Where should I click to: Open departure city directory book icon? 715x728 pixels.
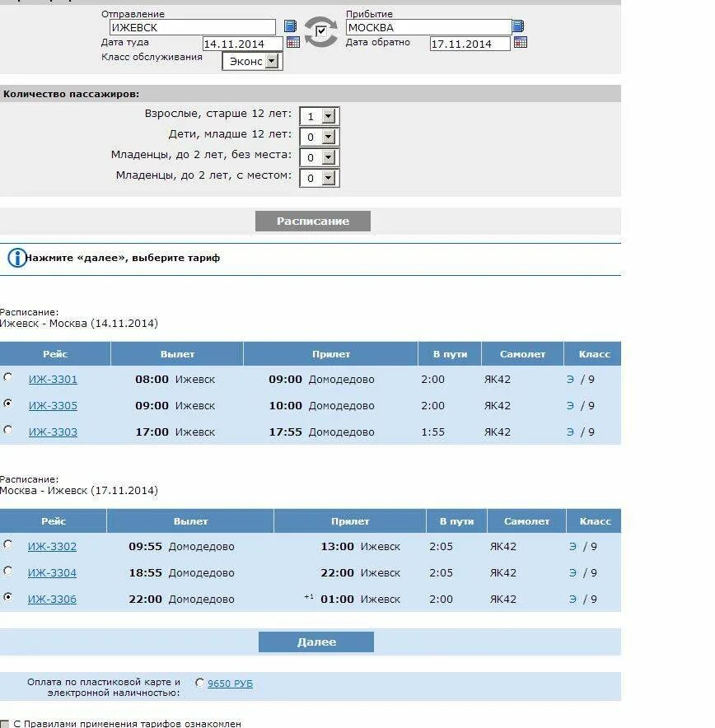[290, 26]
